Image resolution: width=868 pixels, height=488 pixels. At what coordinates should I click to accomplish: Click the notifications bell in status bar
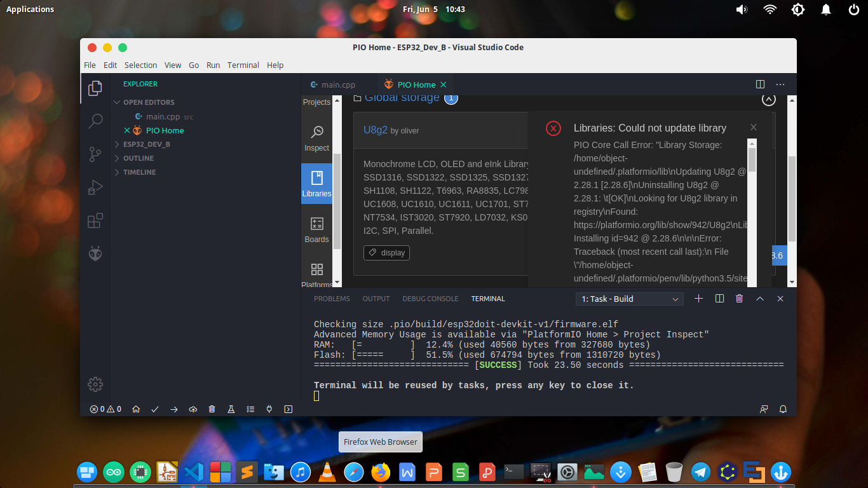(783, 409)
